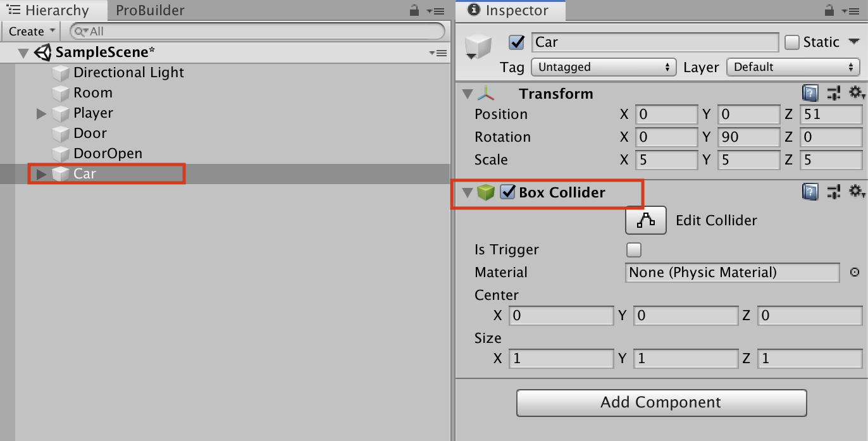Open the Layer dropdown
The height and width of the screenshot is (441, 868).
coord(793,67)
